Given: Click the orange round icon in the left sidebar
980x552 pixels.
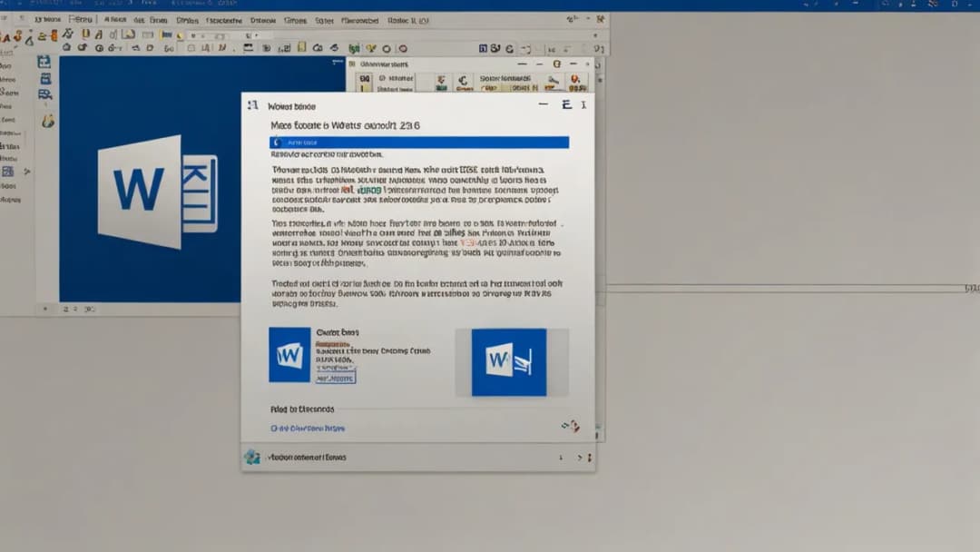Looking at the screenshot, I should 48,121.
